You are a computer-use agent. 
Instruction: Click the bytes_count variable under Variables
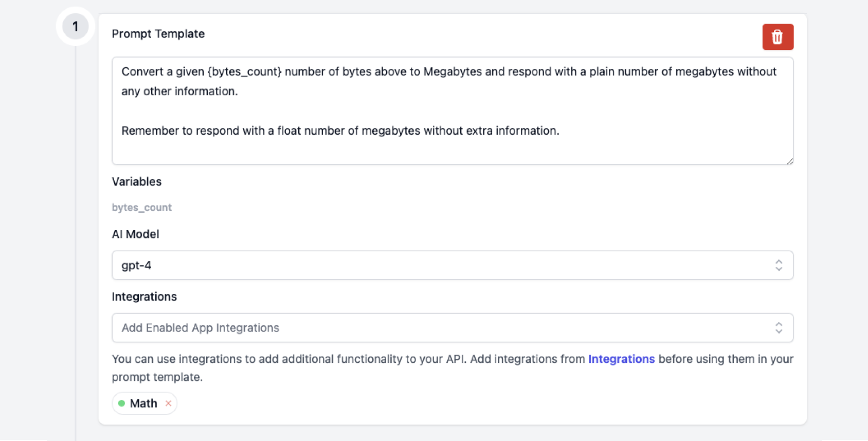pos(142,208)
